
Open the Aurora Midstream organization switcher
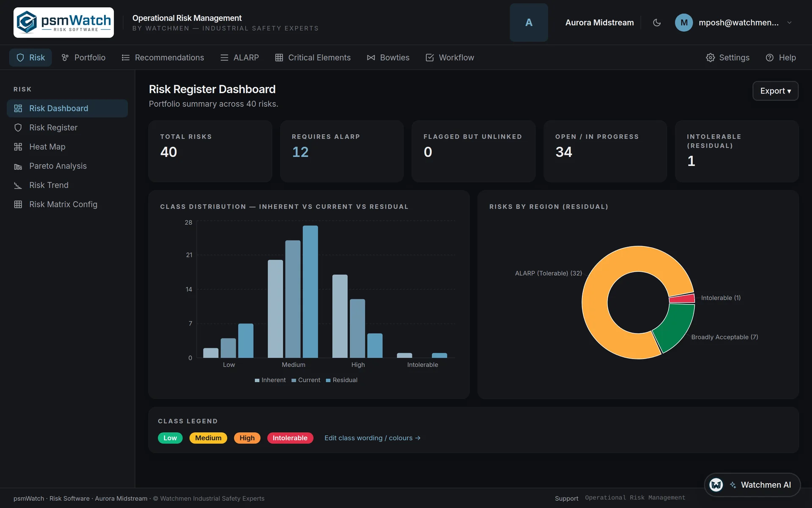[x=599, y=22]
